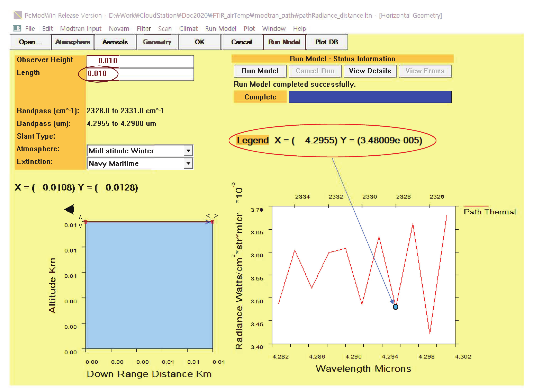The height and width of the screenshot is (392, 533).
Task: Click the document icon beside File menu
Action: tap(17, 29)
